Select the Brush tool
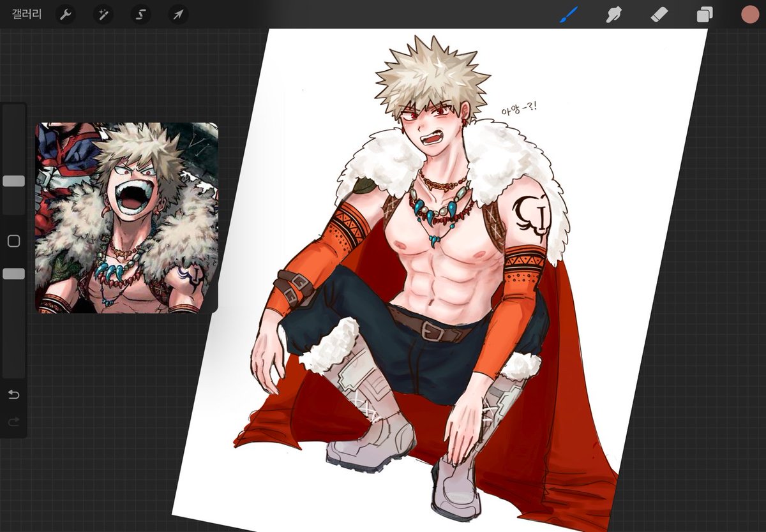Screen dimensions: 766x532 (x=568, y=14)
